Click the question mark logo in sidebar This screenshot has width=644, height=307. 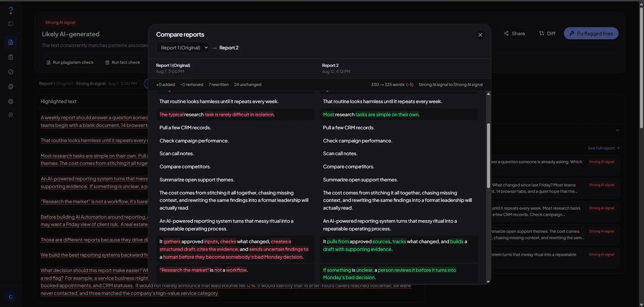[x=11, y=10]
